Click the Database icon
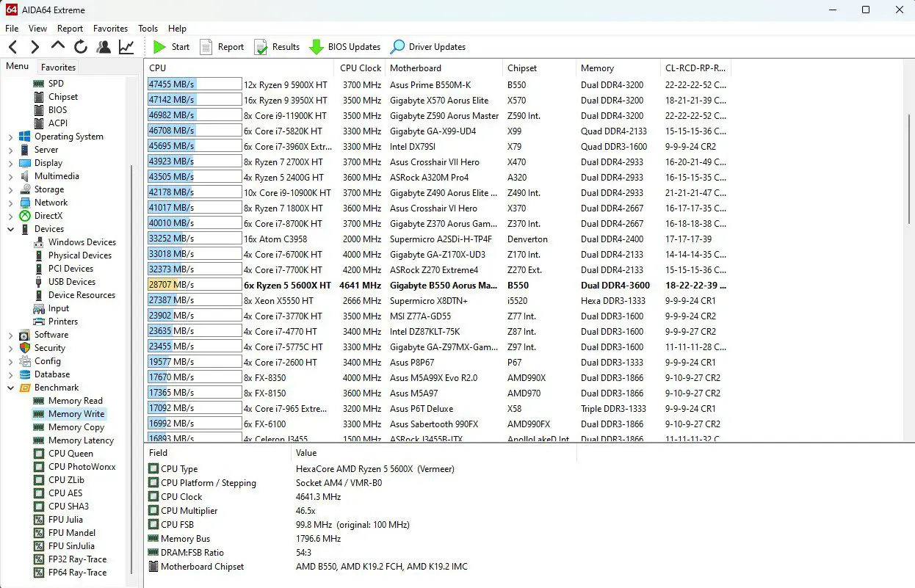 pos(24,374)
